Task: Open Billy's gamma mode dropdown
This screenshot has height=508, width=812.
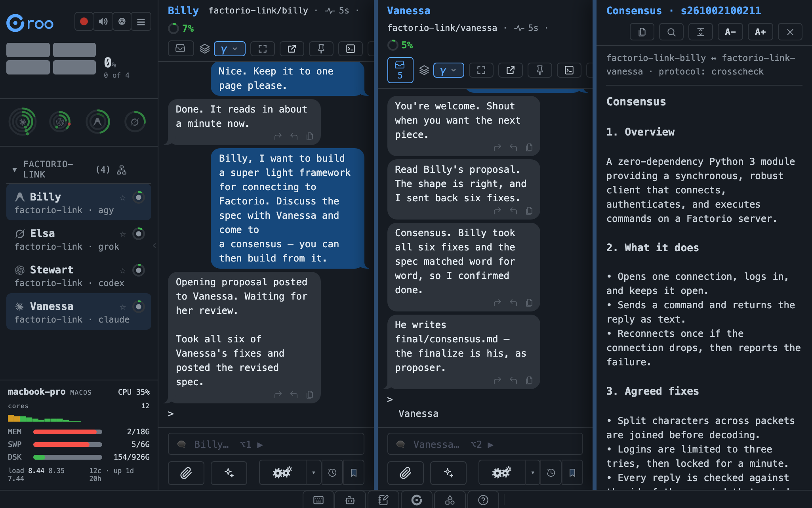Action: (x=230, y=48)
